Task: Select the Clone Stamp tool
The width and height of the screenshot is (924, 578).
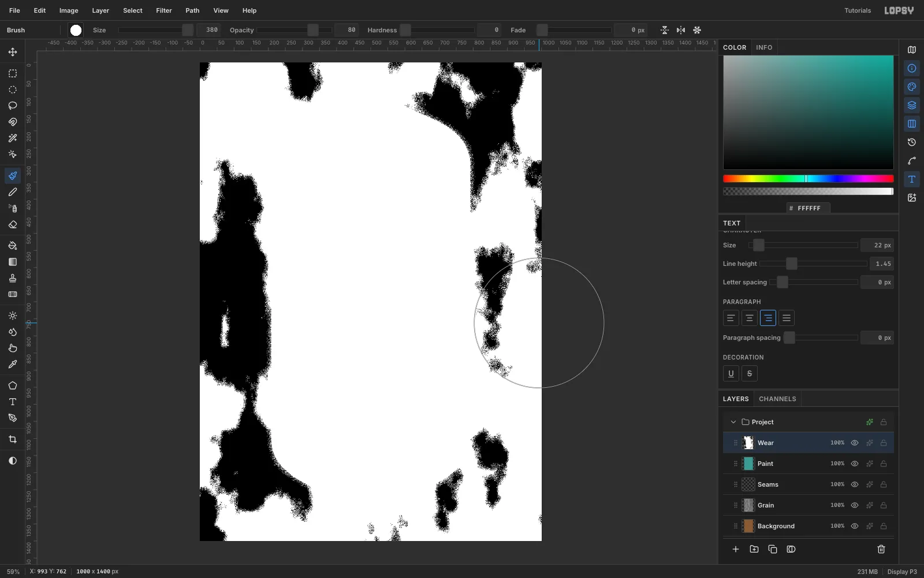Action: click(x=13, y=278)
